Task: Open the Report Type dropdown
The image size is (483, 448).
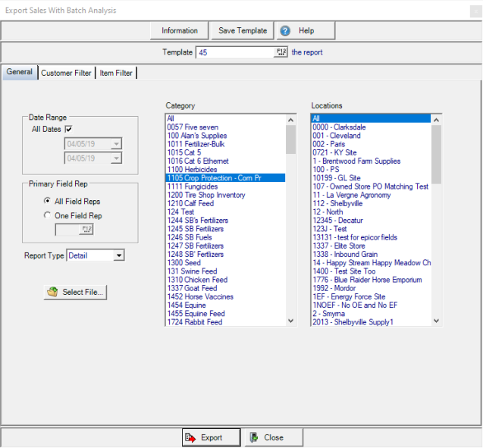Action: coord(118,256)
